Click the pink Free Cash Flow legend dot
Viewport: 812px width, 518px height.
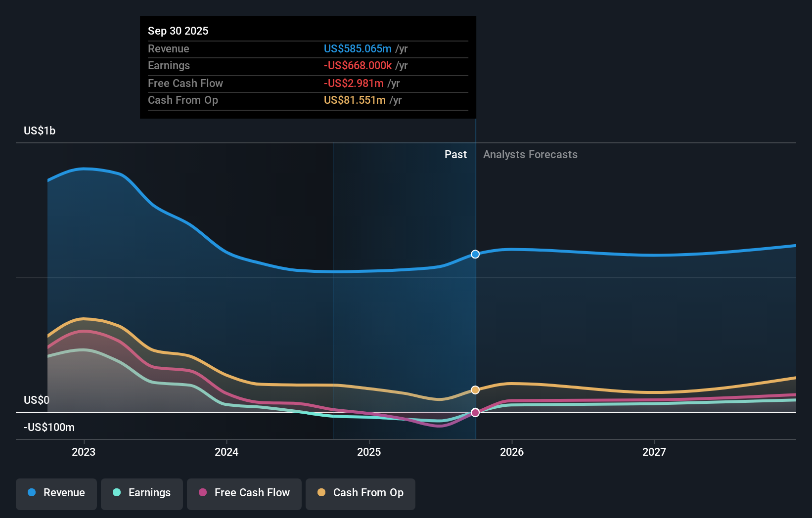[203, 493]
